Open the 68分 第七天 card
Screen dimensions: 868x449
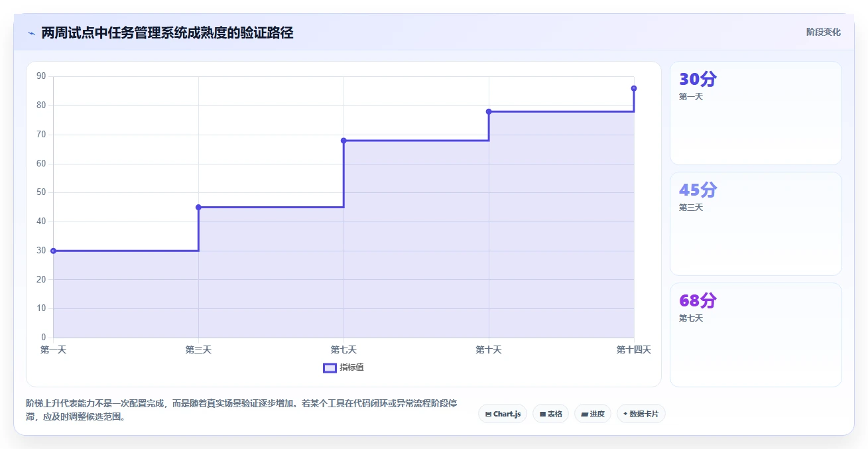pos(756,335)
